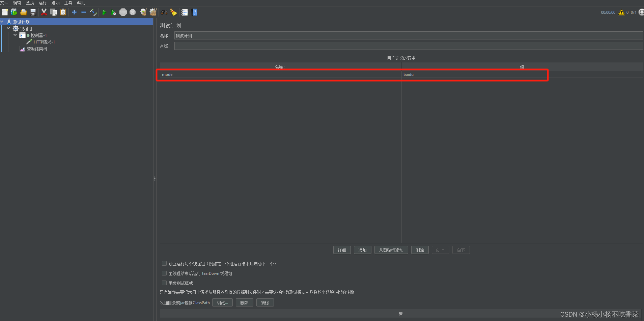644x321 pixels.
Task: Open Help with question mark book icon
Action: tap(194, 12)
